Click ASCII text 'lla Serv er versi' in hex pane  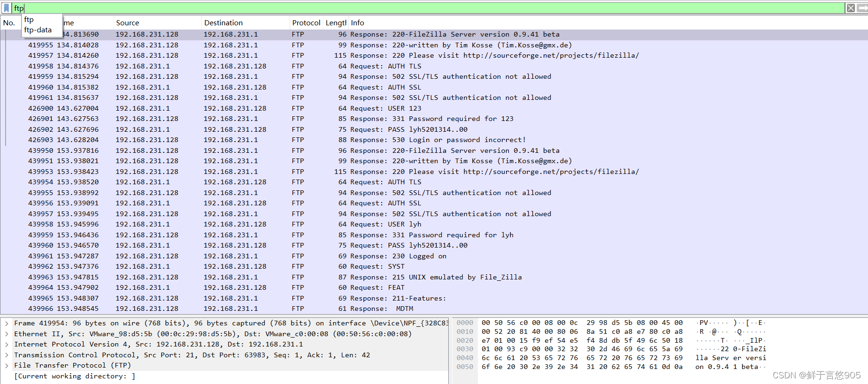point(730,358)
